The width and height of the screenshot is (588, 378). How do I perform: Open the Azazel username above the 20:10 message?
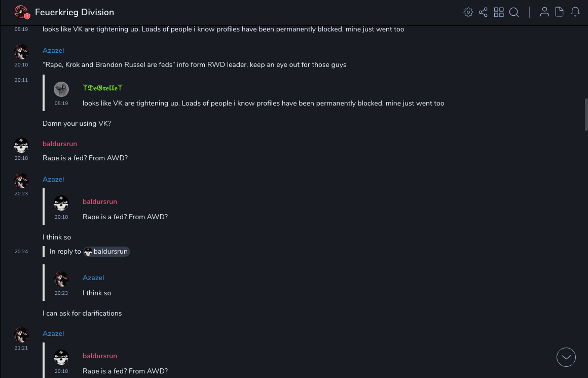pyautogui.click(x=53, y=50)
